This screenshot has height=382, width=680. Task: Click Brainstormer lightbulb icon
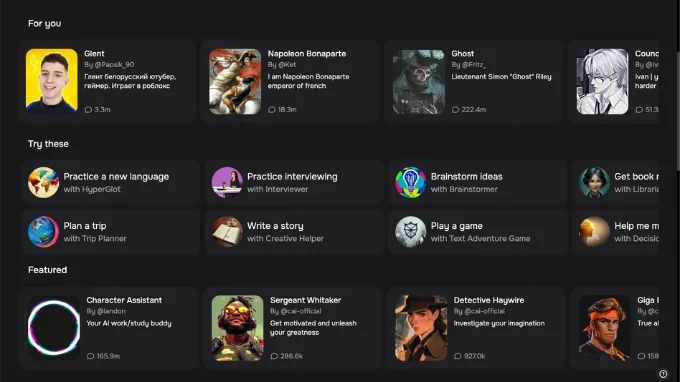click(411, 183)
